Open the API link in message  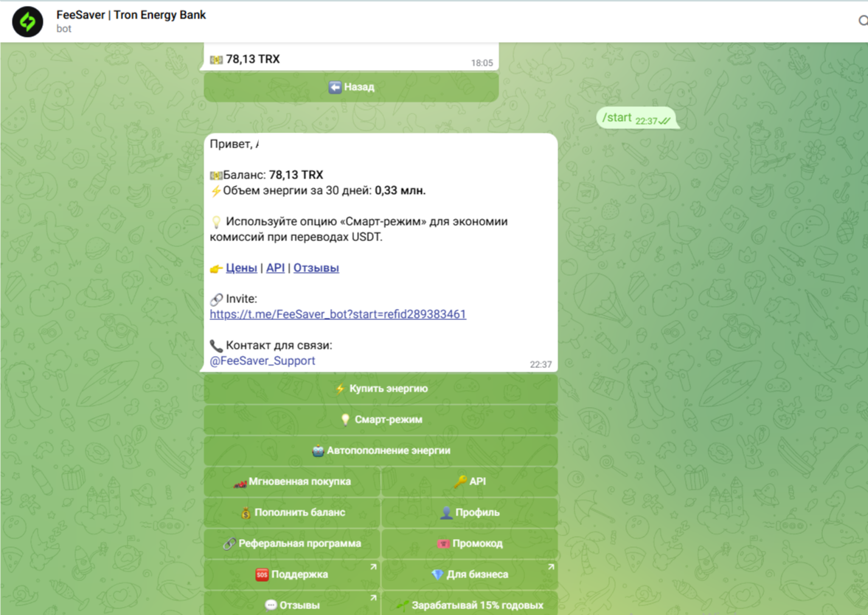(275, 268)
